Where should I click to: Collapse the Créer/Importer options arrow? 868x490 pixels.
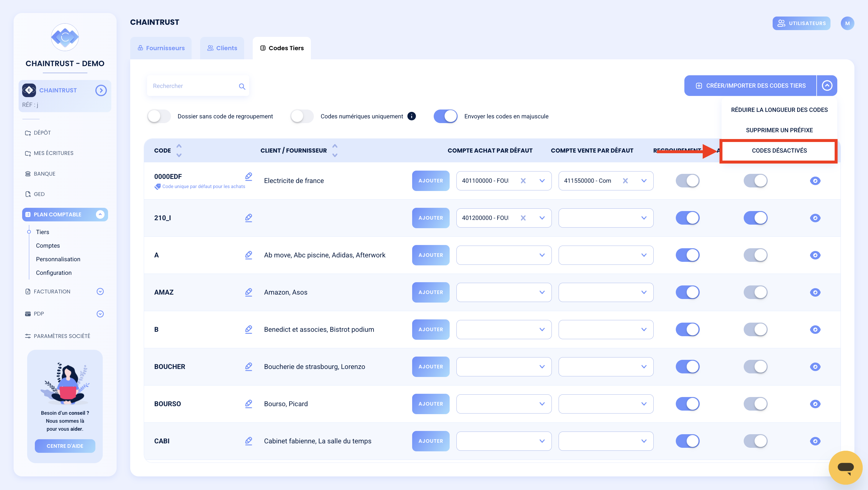pyautogui.click(x=827, y=86)
